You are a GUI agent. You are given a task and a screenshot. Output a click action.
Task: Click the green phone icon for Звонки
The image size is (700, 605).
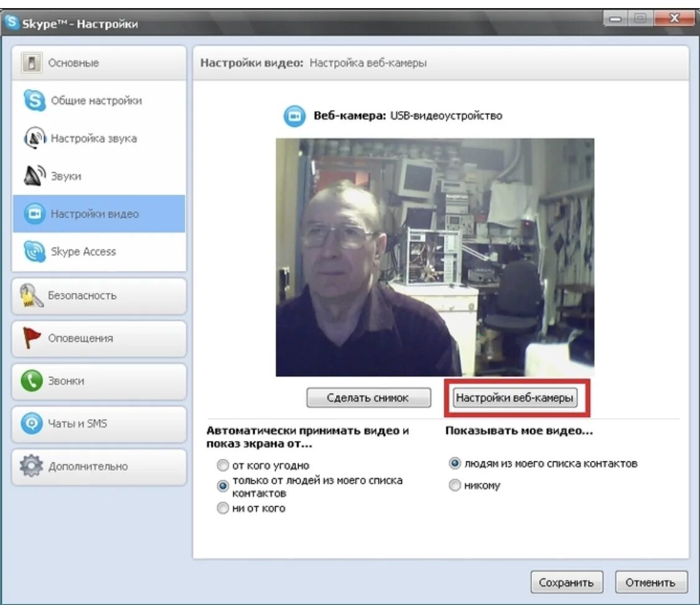(x=31, y=381)
